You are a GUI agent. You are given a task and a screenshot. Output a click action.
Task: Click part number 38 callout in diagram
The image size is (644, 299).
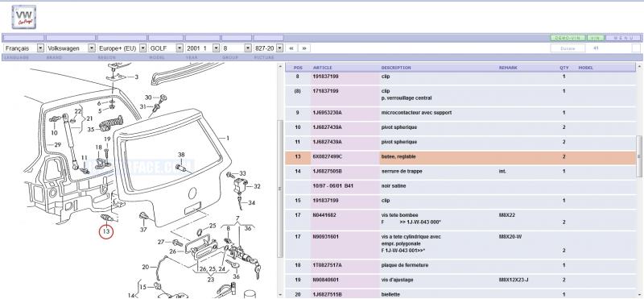click(181, 155)
